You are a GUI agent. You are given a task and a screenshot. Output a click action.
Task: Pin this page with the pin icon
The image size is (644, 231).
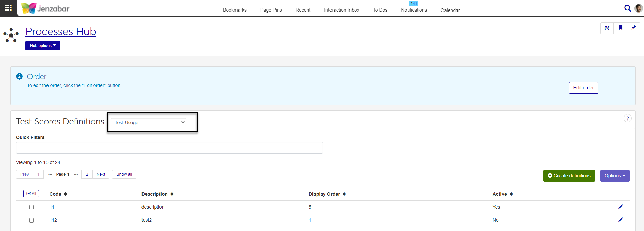(x=633, y=28)
